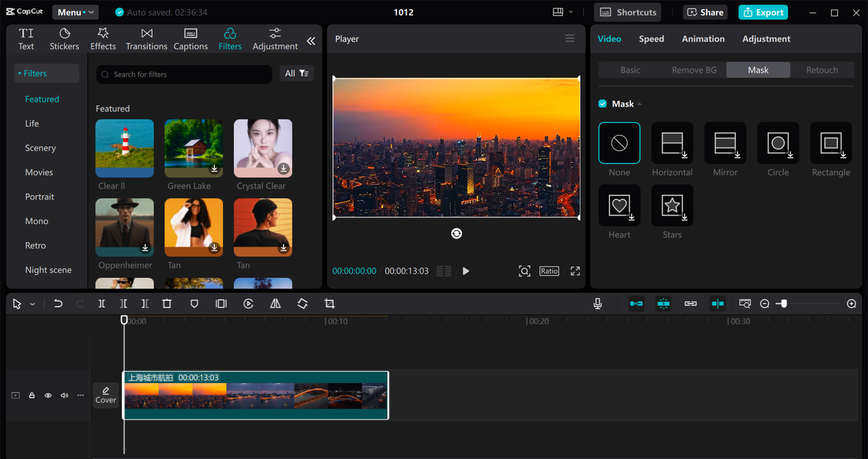
Task: Expand the selection tool dropdown arrow
Action: coord(33,304)
